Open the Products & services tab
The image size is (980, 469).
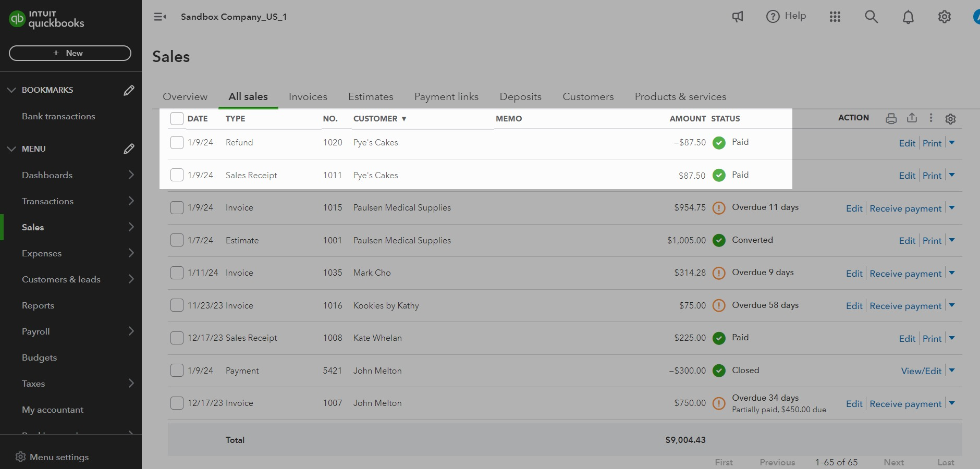click(680, 97)
